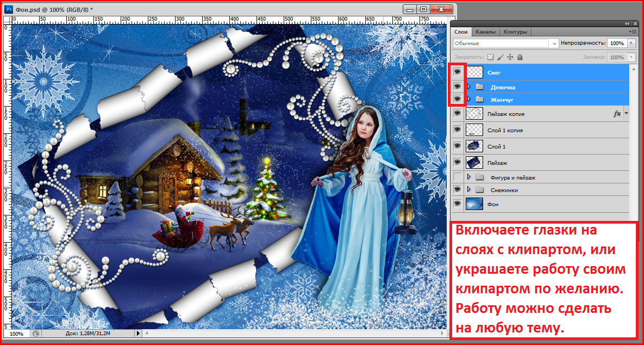644x345 pixels.
Task: Hide the Снежинки group
Action: (457, 189)
